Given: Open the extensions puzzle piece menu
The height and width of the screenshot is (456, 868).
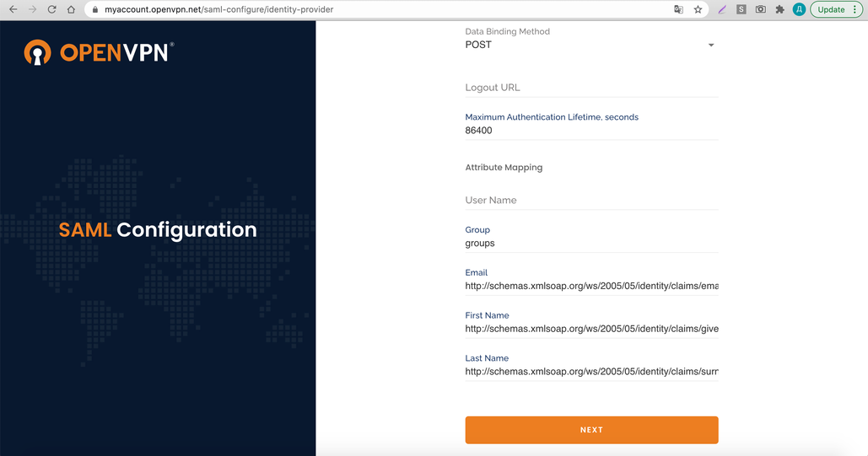Looking at the screenshot, I should [x=780, y=9].
